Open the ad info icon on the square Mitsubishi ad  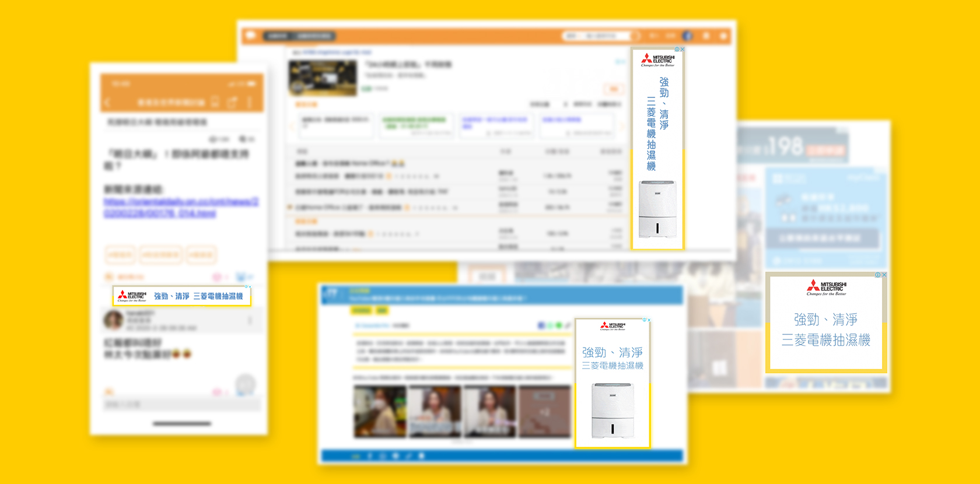(878, 275)
